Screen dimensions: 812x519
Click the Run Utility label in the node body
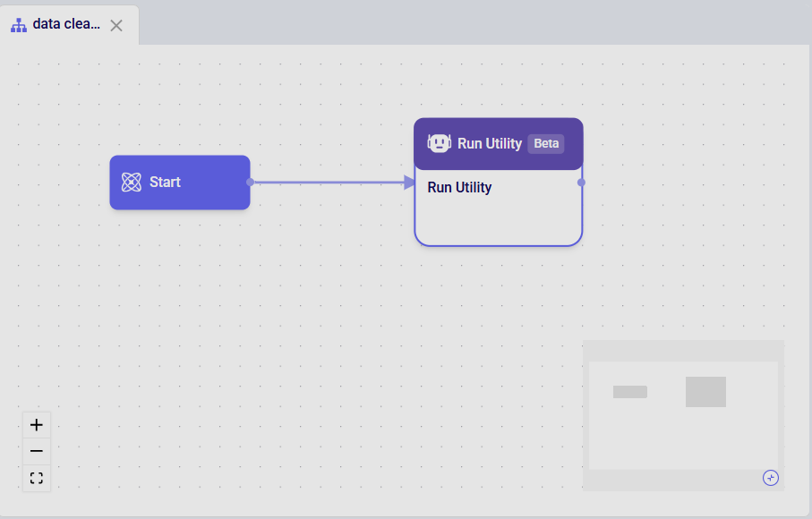(459, 187)
